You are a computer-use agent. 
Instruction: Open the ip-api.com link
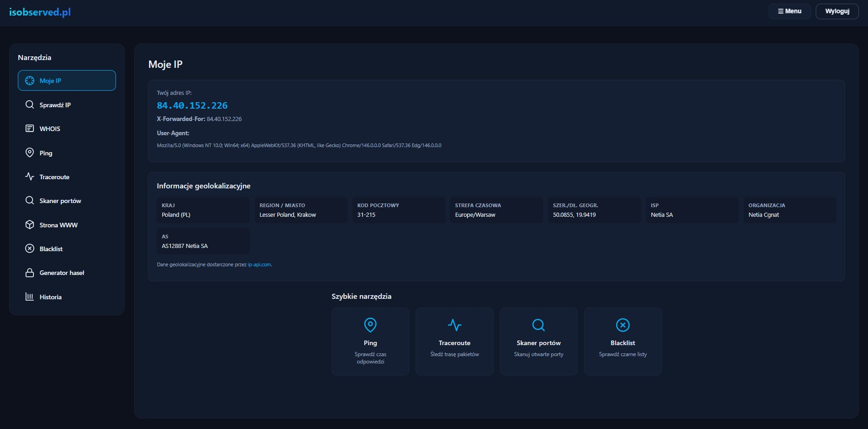click(259, 264)
